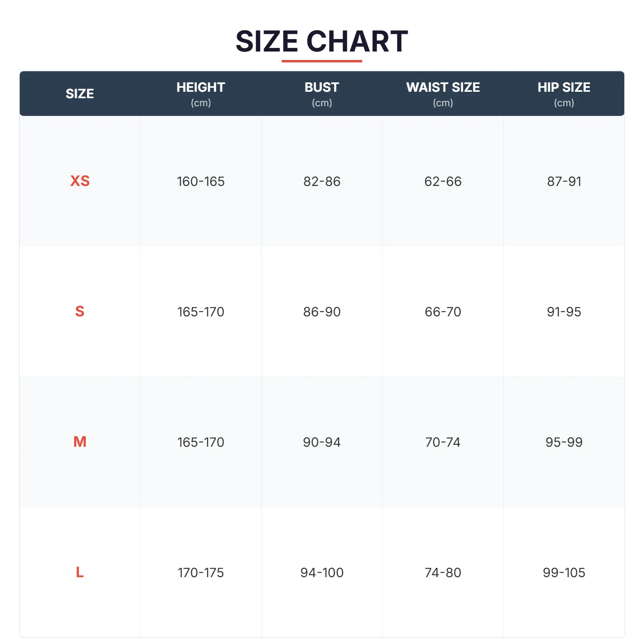Click the 82-86 bust value
644x644 pixels.
[x=322, y=182]
